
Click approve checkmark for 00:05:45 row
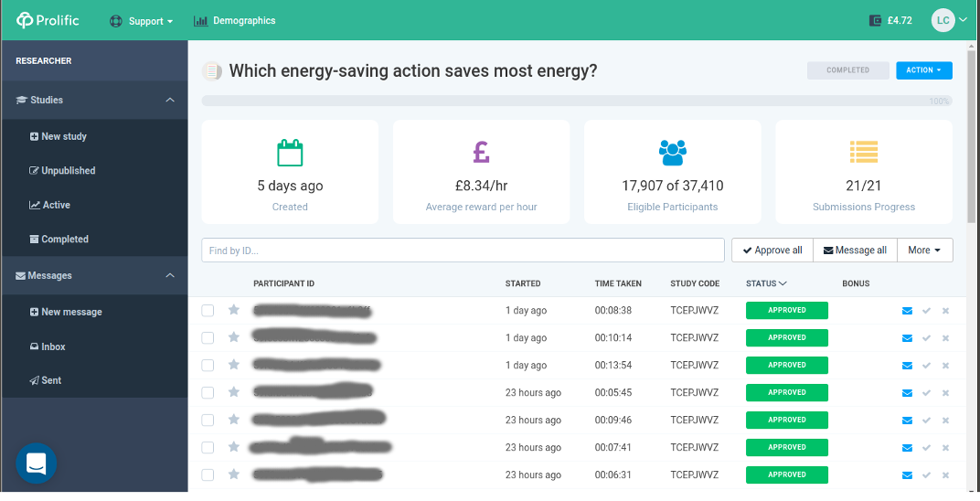(926, 393)
